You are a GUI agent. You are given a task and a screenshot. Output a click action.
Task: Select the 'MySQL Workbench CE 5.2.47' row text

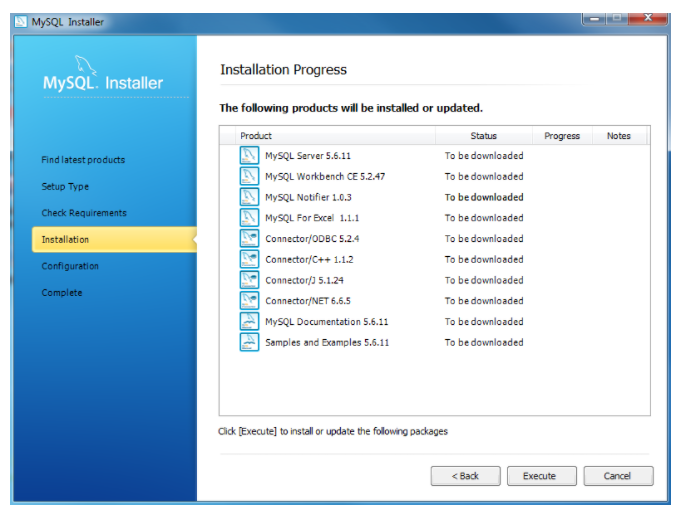325,177
